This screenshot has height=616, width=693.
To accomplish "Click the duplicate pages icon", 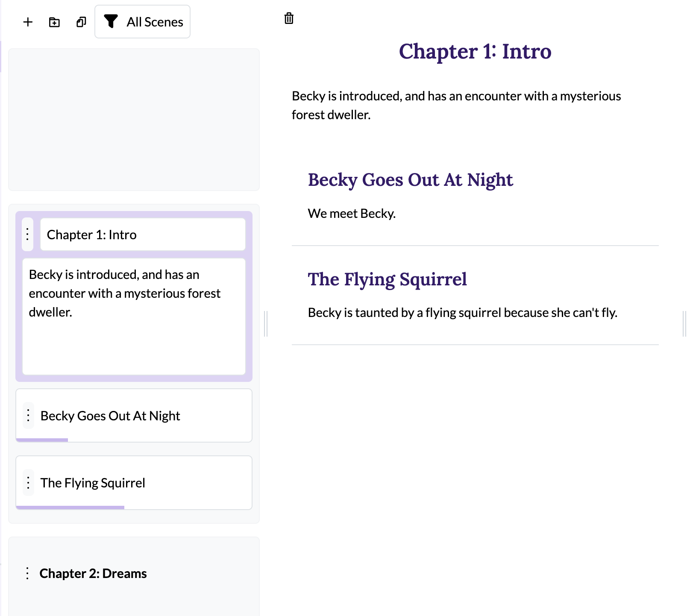I will pyautogui.click(x=81, y=22).
